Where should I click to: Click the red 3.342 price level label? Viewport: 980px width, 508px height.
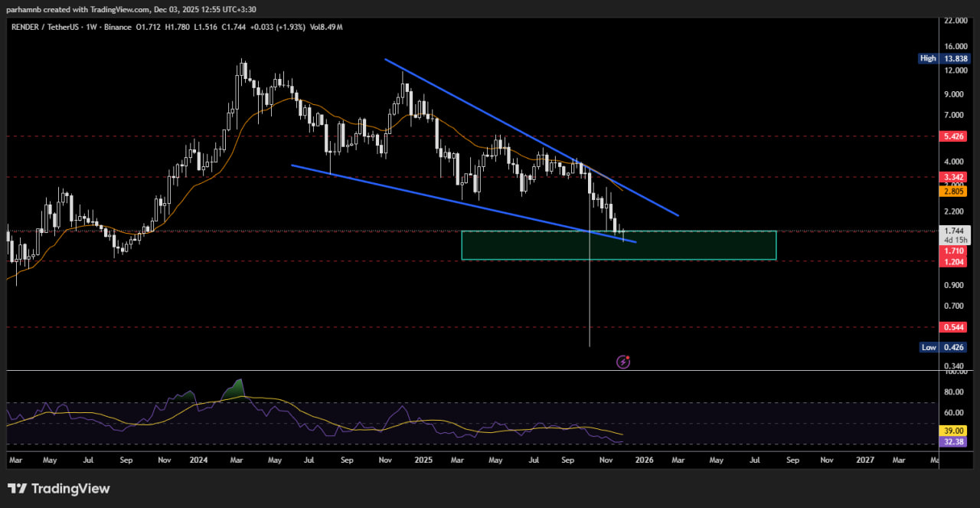(954, 176)
